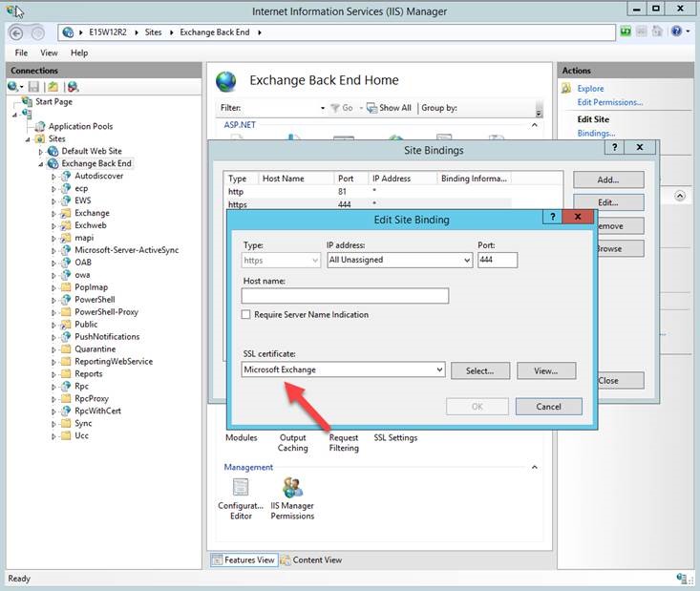Viewport: 700px width, 591px height.
Task: Select the RpcWithCert tree item
Action: click(97, 412)
